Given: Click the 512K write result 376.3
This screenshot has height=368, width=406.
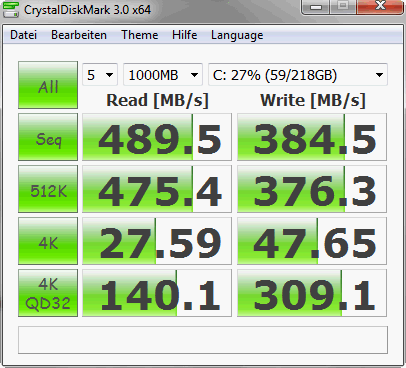Looking at the screenshot, I should pyautogui.click(x=312, y=189).
